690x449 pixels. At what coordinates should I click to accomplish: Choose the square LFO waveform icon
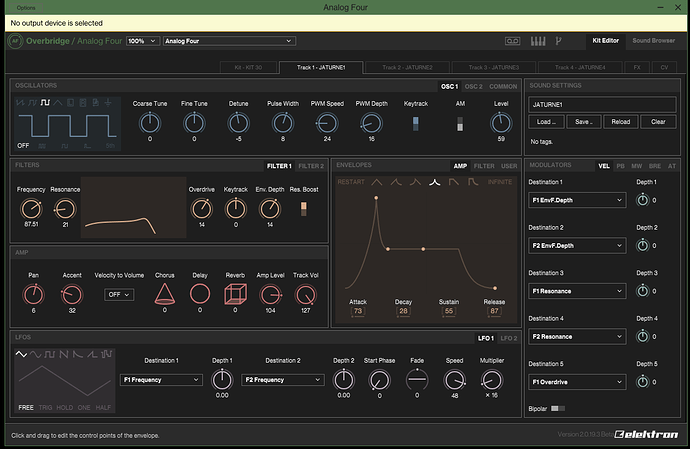[x=49, y=354]
